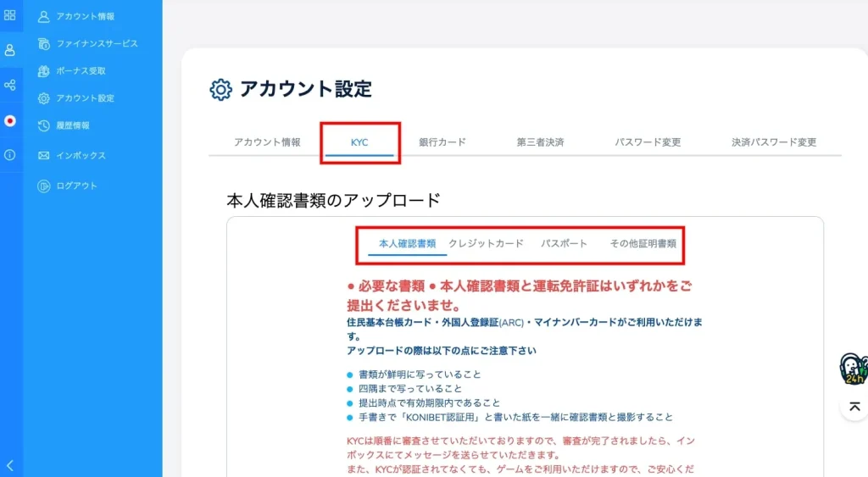The height and width of the screenshot is (477, 868).
Task: Click the アカウント設定 page heading
Action: (x=305, y=89)
